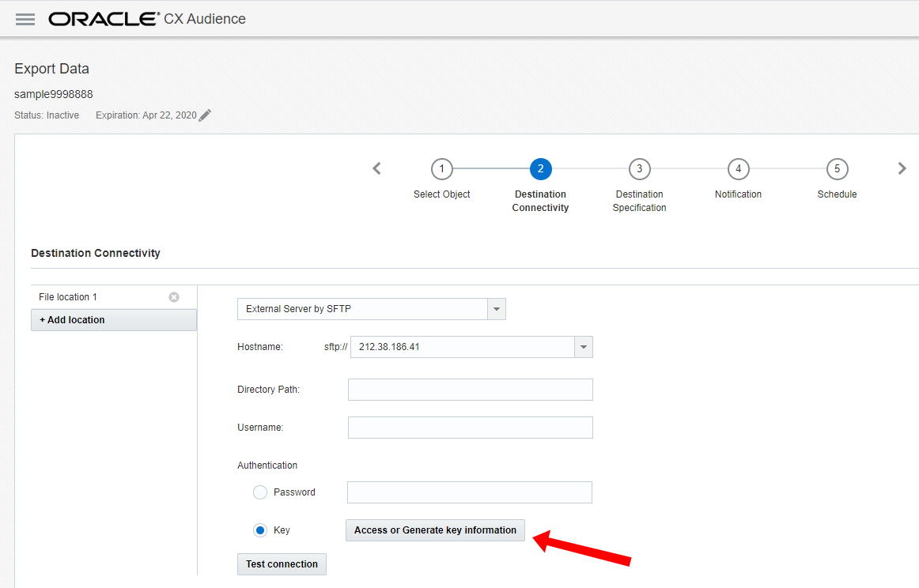Click step 2 Destination Connectivity circle
This screenshot has width=919, height=588.
[x=540, y=168]
